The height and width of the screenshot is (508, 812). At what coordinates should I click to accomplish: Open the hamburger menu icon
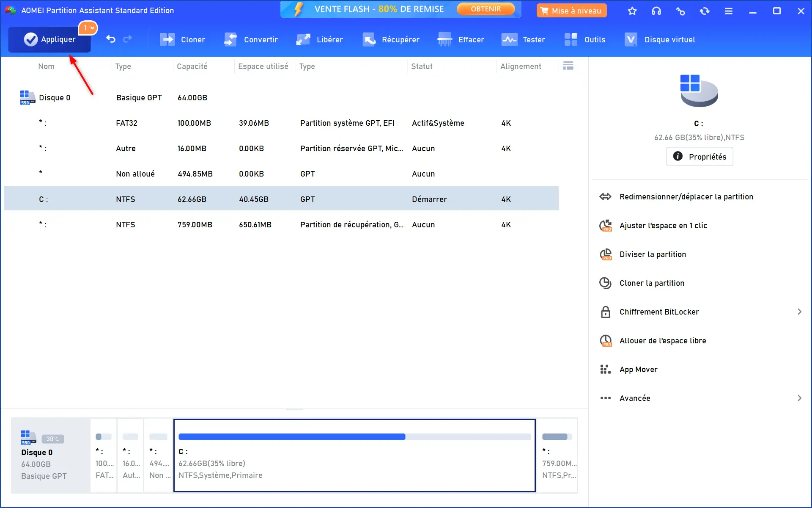tap(729, 11)
